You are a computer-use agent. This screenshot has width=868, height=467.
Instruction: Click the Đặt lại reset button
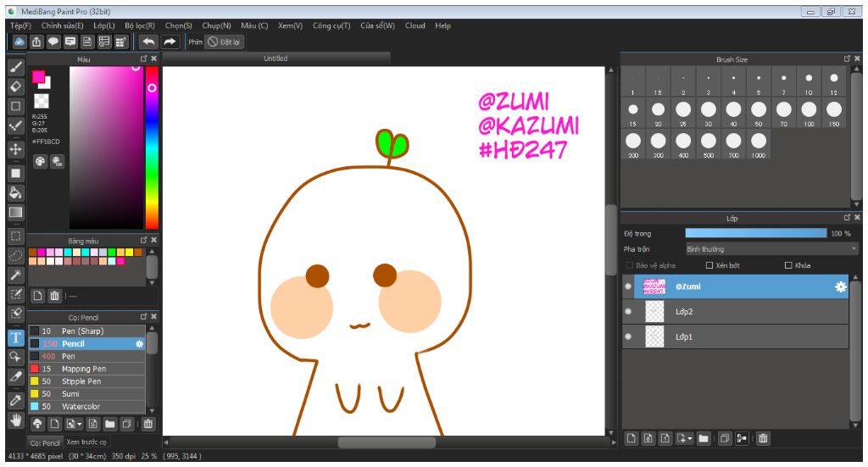coord(224,42)
